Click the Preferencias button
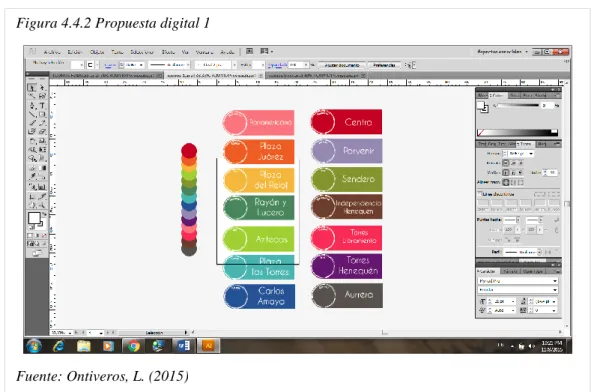This screenshot has width=597, height=392. click(x=384, y=65)
